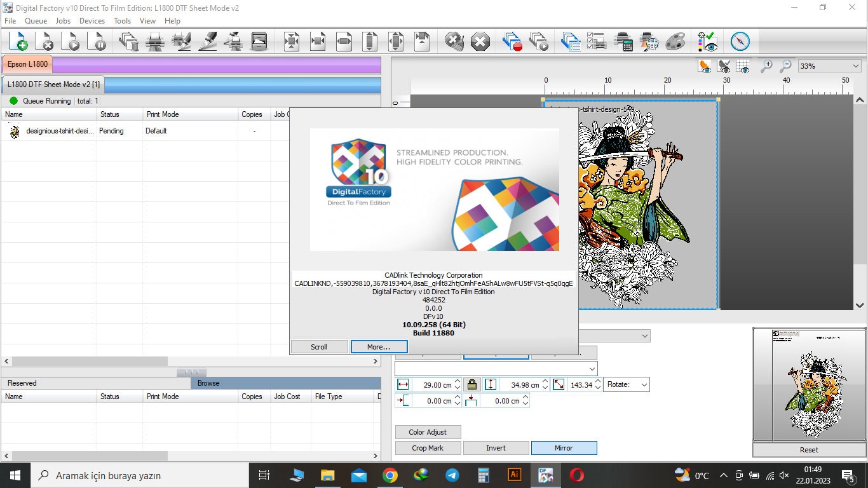The width and height of the screenshot is (868, 488).
Task: Select L1800 DTF Sheet Mode v2 tab
Action: pyautogui.click(x=53, y=85)
